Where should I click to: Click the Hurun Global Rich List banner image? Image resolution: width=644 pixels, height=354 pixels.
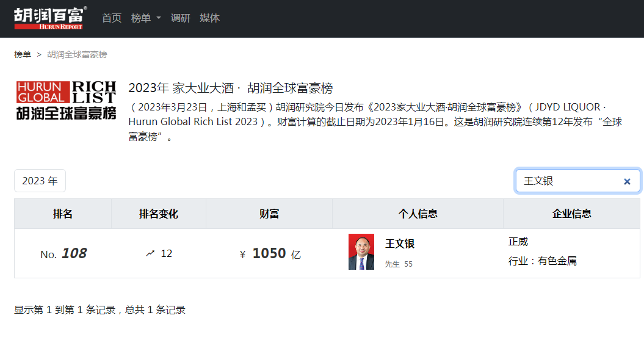pos(66,101)
